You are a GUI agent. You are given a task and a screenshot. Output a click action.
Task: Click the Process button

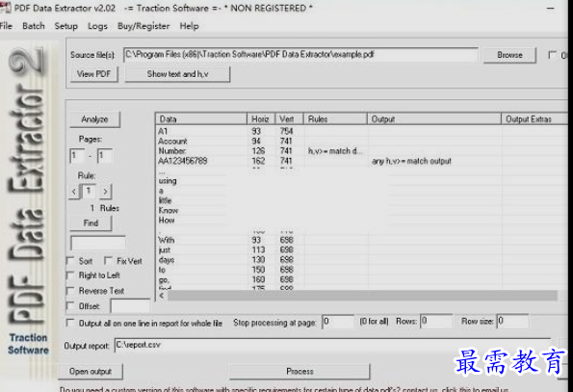point(300,371)
